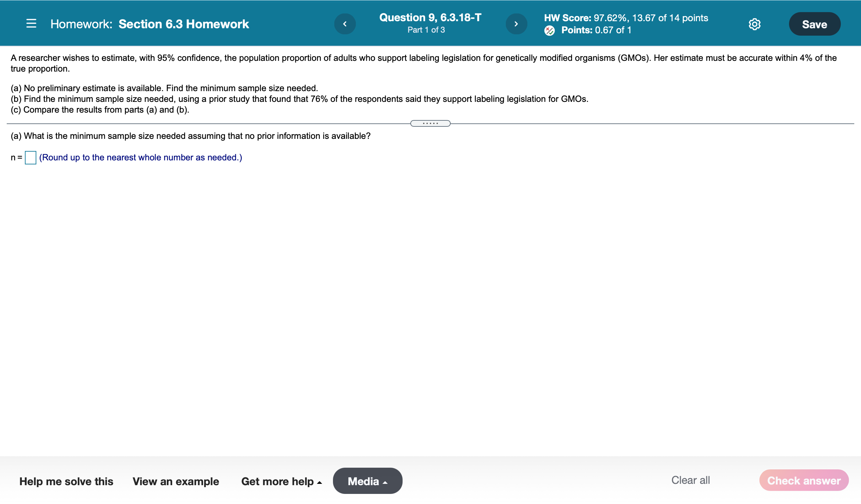Click the Part 1 of 3 label
This screenshot has height=504, width=861.
pyautogui.click(x=426, y=30)
